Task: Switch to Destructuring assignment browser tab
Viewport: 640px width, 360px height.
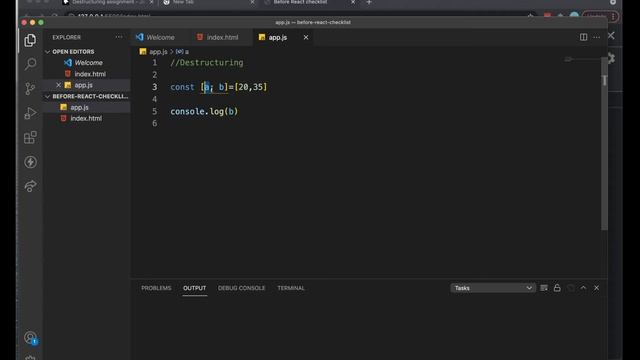Action: click(x=108, y=2)
